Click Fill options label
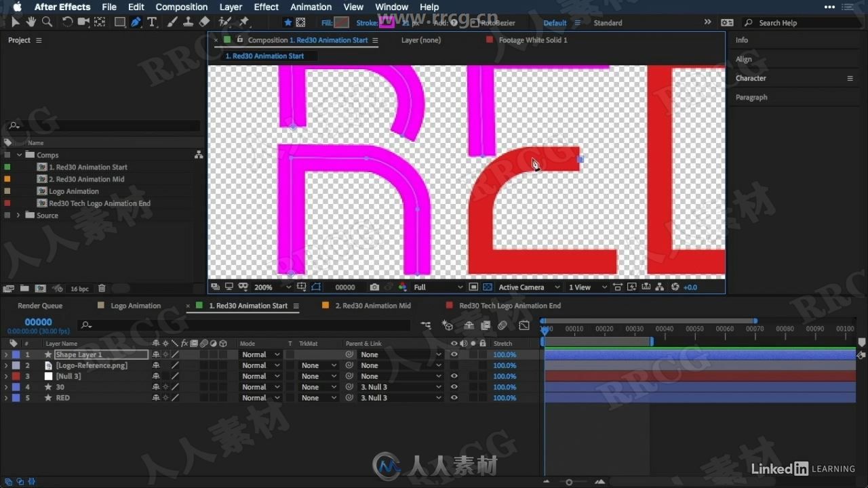868x488 pixels. coord(326,23)
